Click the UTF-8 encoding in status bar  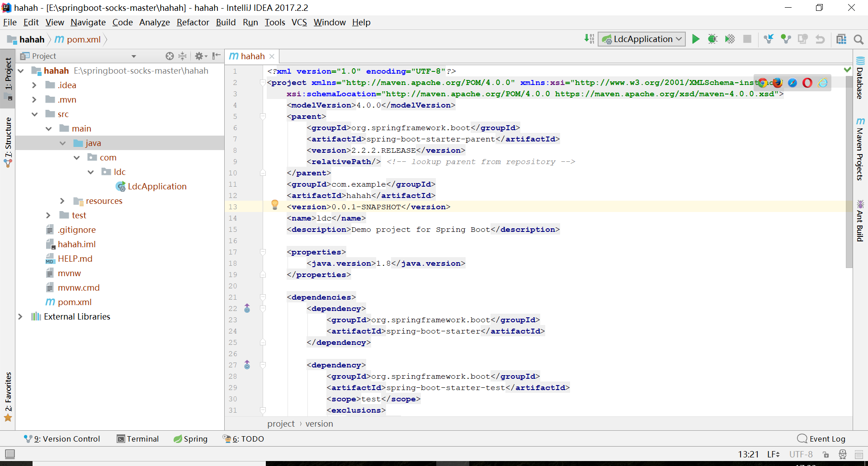click(x=801, y=454)
